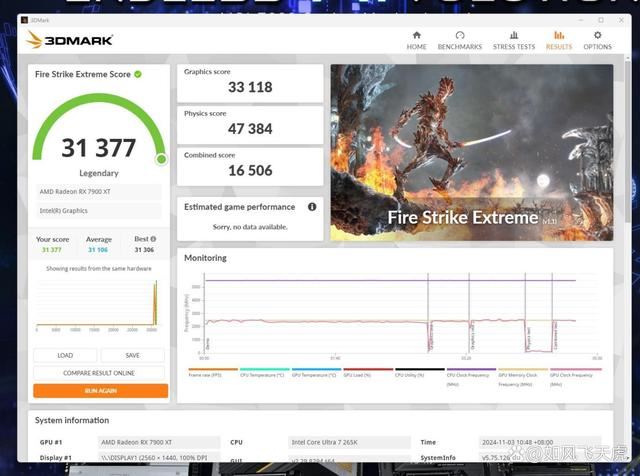
Task: Open the Options gear icon
Action: coord(598,35)
